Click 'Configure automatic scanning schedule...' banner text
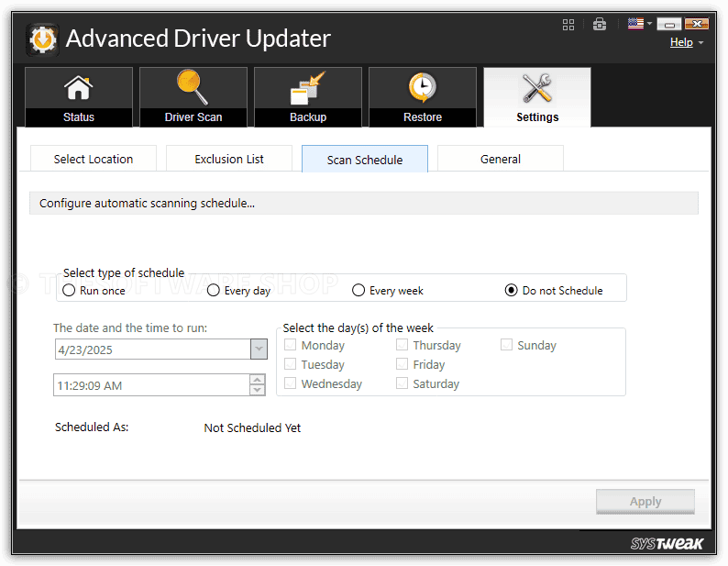Viewport: 728px width, 566px height. click(147, 203)
